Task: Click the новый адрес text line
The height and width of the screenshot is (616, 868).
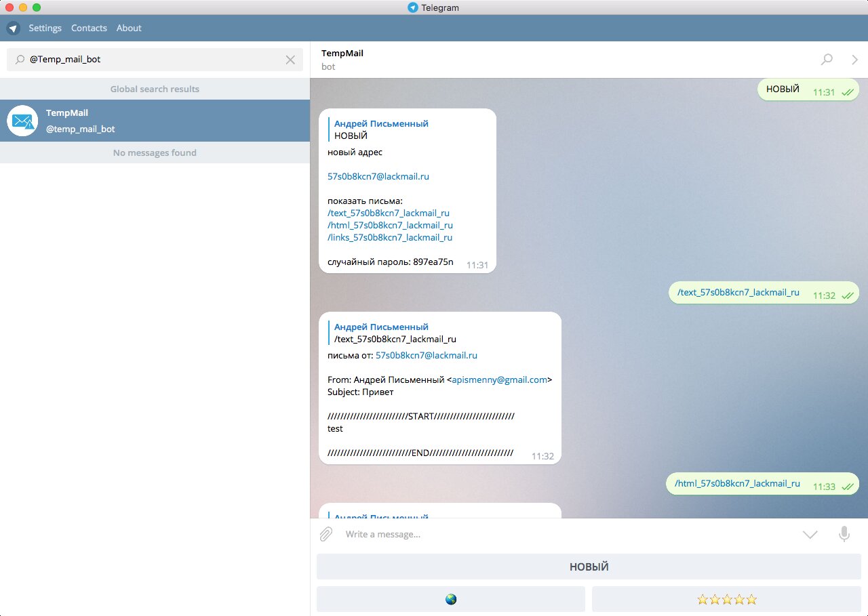Action: pyautogui.click(x=355, y=152)
